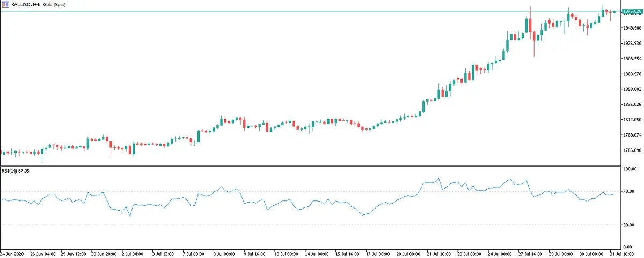Click the 1858.002 price axis label
The width and height of the screenshot is (644, 258).
631,89
